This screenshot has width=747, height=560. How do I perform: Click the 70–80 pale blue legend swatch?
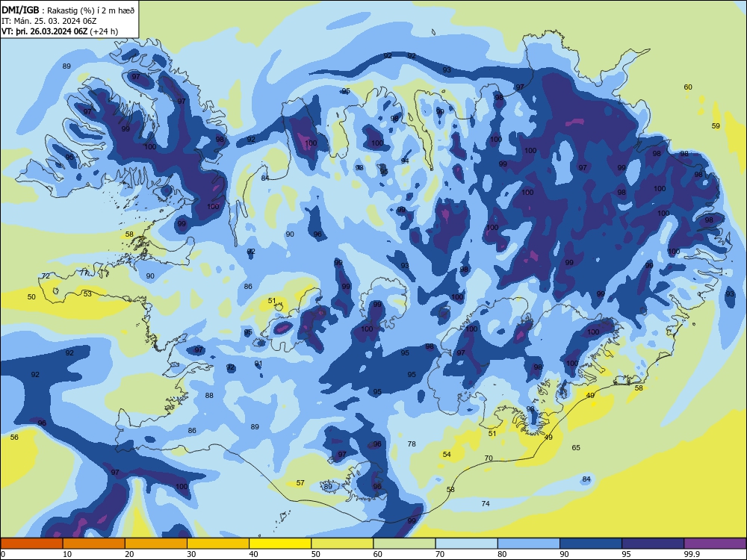point(466,544)
